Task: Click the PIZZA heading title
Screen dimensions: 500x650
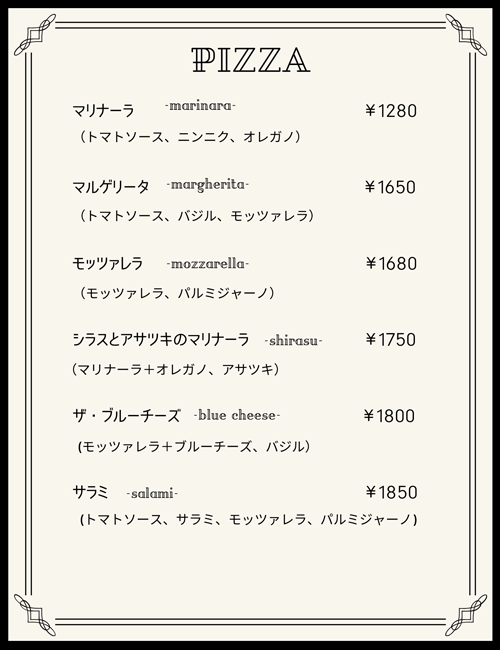Action: [251, 61]
